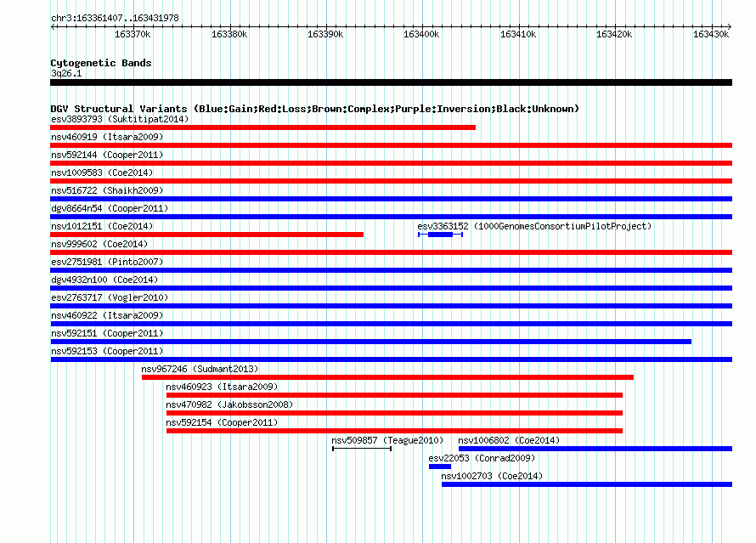This screenshot has height=543, width=756.
Task: Click nsv999602 (Coe2014) label
Action: coord(99,244)
